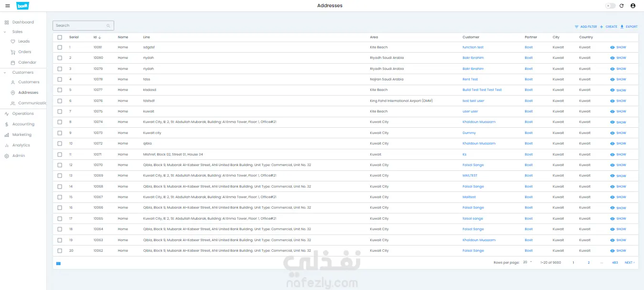
Task: Click the Add Filter button
Action: 586,27
